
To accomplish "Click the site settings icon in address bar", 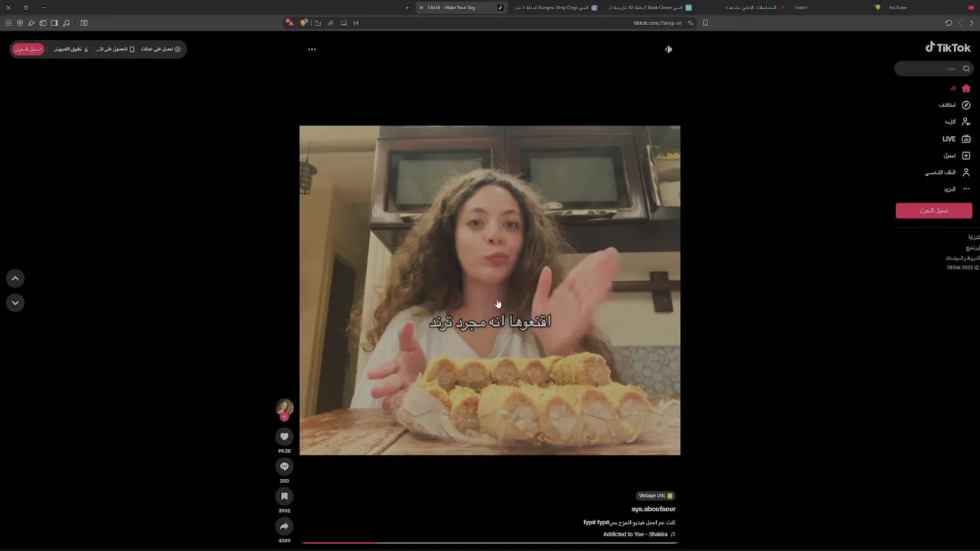I will 691,23.
